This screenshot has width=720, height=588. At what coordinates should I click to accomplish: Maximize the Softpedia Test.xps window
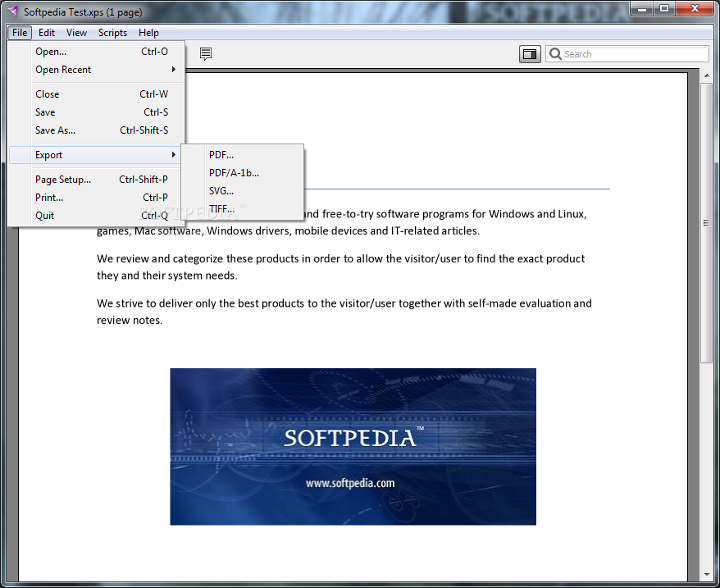click(664, 9)
